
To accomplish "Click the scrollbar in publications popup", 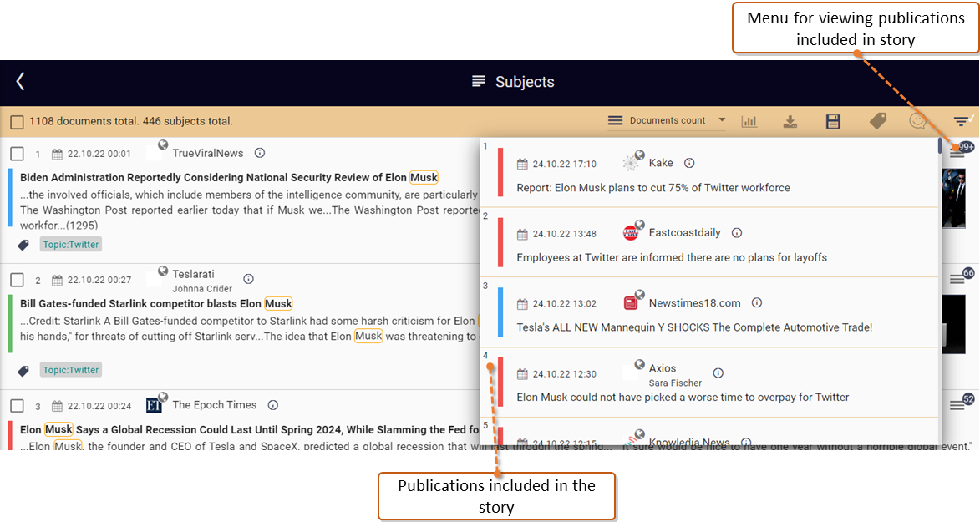I will [x=940, y=146].
